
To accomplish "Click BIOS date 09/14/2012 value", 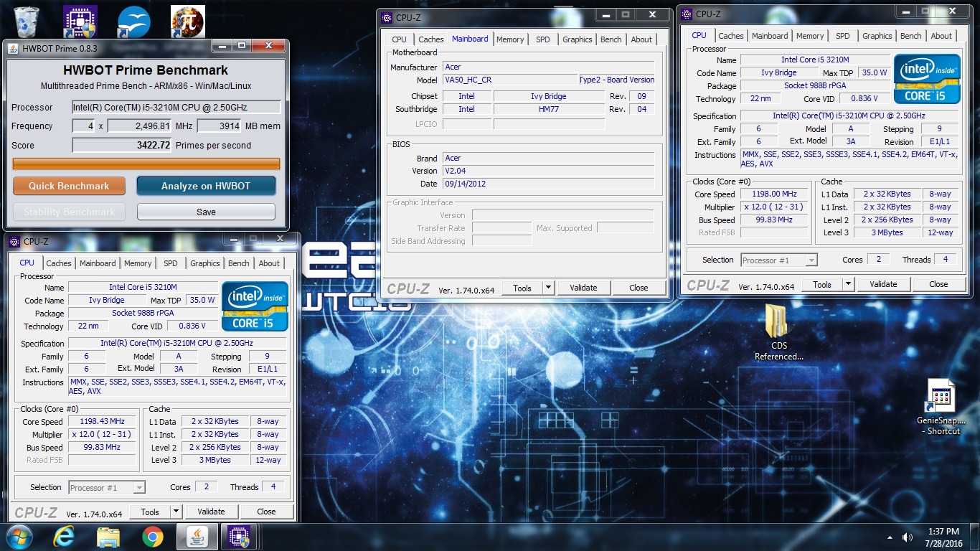I will click(x=548, y=184).
